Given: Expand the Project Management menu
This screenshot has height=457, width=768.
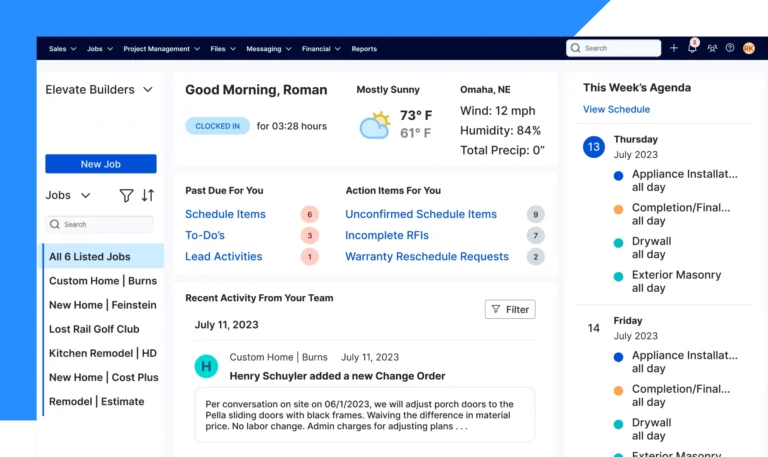Looking at the screenshot, I should [x=161, y=48].
